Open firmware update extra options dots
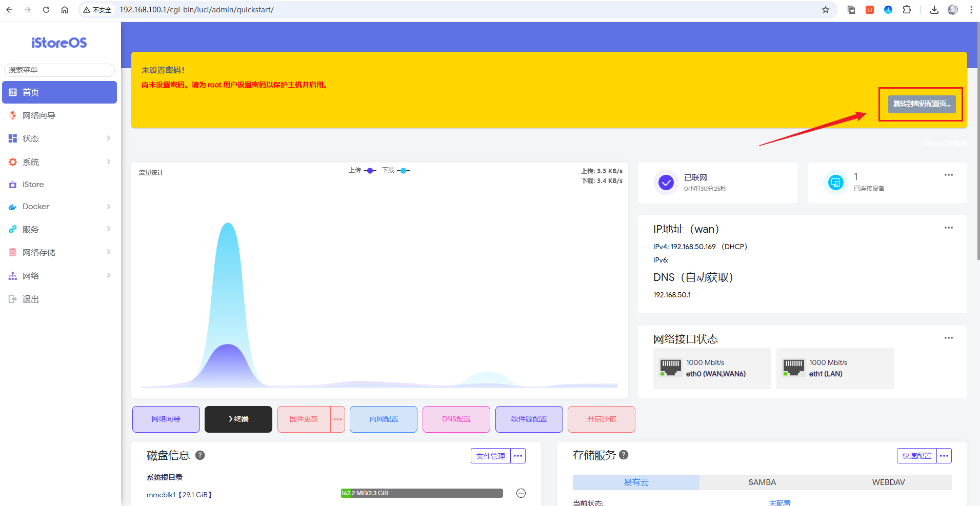980x506 pixels. 337,419
